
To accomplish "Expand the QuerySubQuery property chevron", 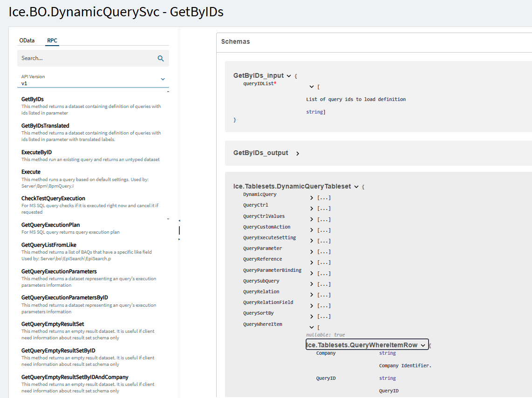I will 312,284.
